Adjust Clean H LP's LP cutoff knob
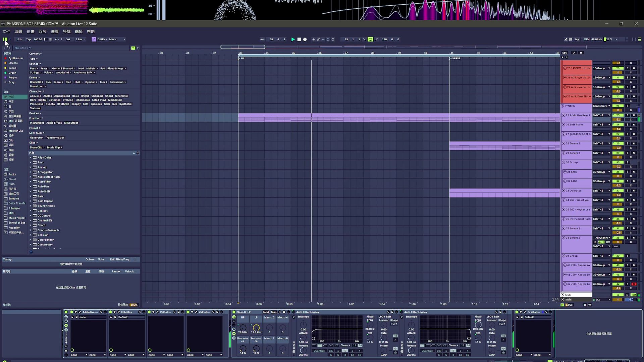Viewport: 644px width, 362px height. (x=256, y=327)
